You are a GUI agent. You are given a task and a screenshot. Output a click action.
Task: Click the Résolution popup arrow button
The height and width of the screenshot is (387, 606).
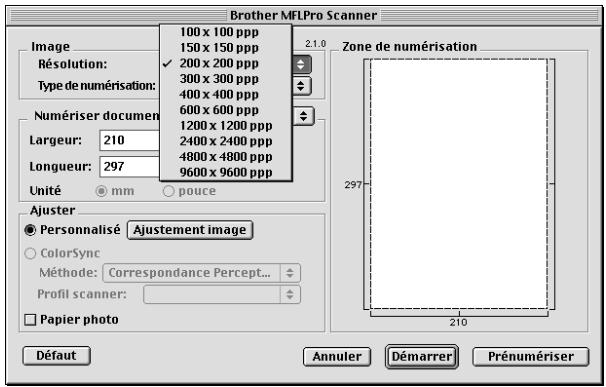[x=301, y=64]
